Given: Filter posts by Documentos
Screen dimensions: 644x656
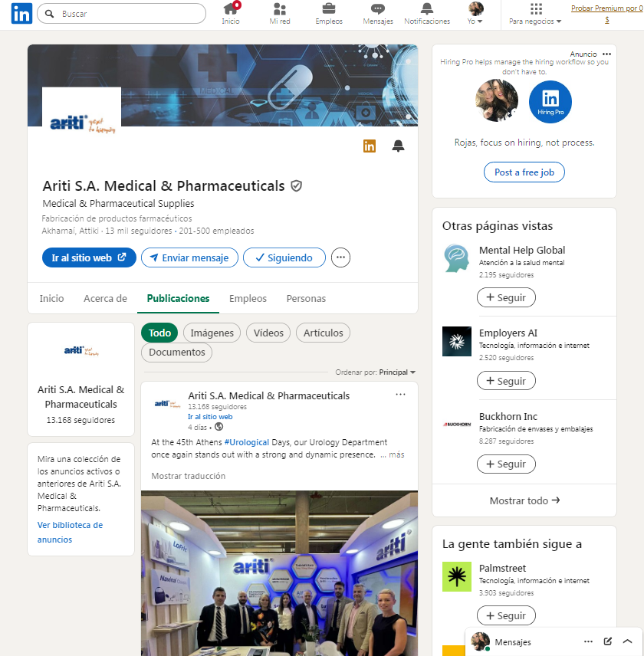Looking at the screenshot, I should pos(176,352).
